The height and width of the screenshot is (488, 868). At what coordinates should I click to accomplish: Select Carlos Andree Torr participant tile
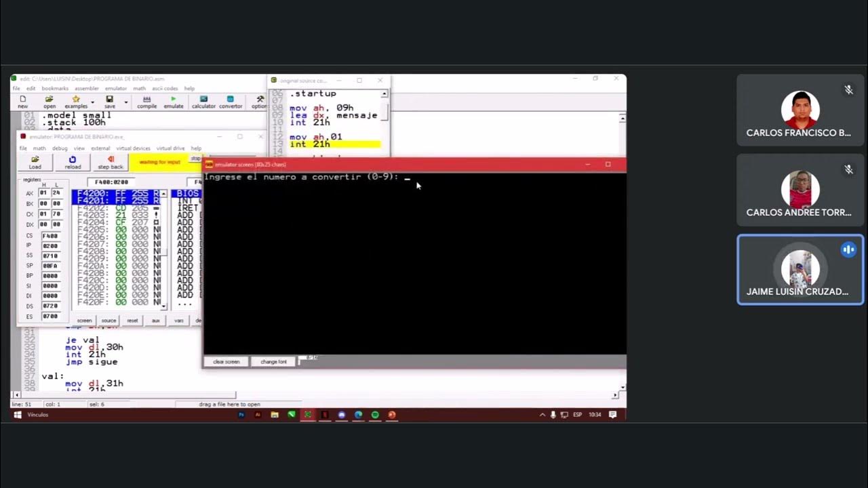[800, 189]
